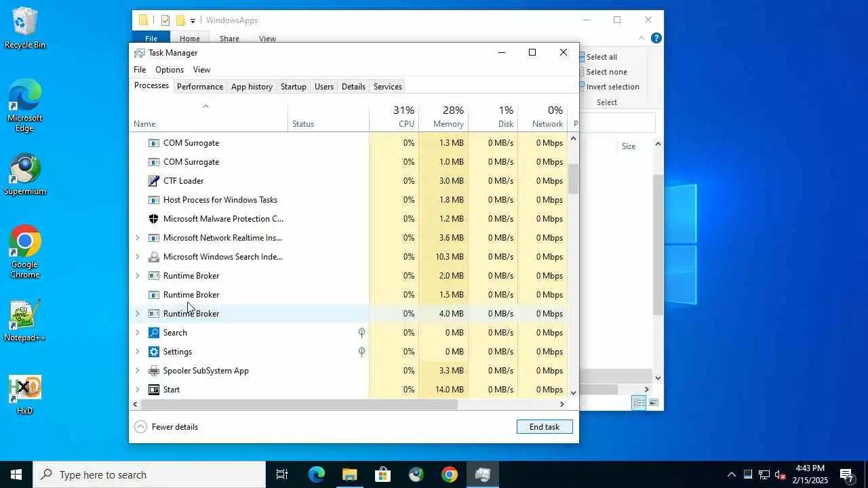Click Invert selection in Explorer ribbon
The height and width of the screenshot is (488, 868).
(609, 87)
